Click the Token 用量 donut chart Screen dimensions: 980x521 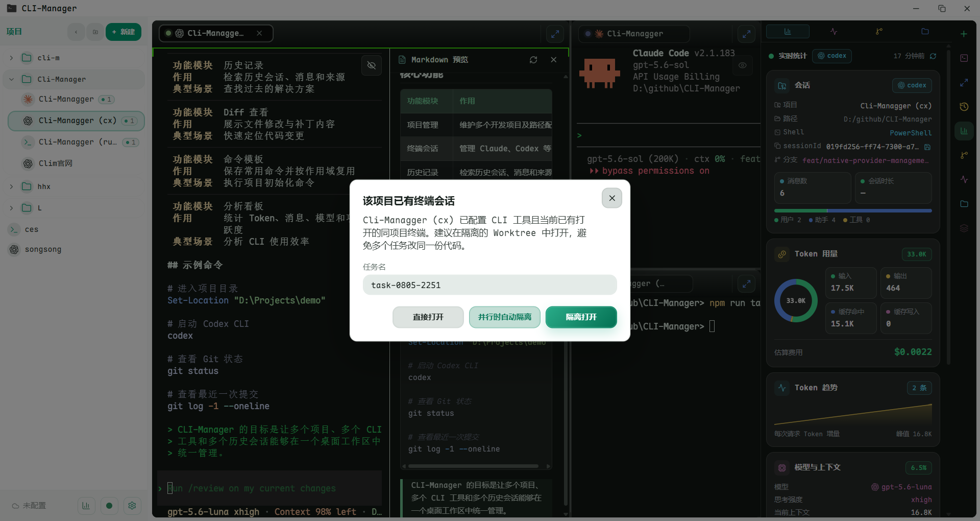[796, 300]
